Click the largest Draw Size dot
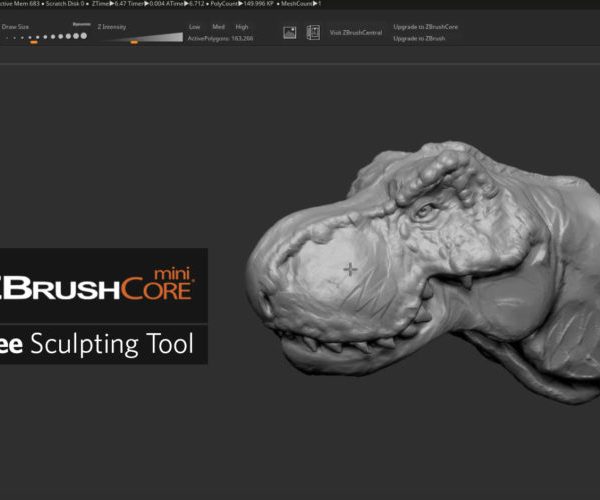 pyautogui.click(x=83, y=36)
